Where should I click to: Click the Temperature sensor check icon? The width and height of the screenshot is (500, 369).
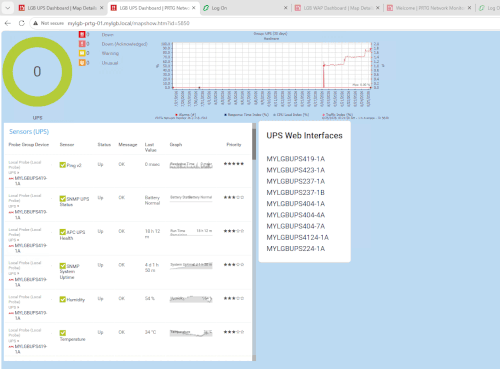[63, 333]
